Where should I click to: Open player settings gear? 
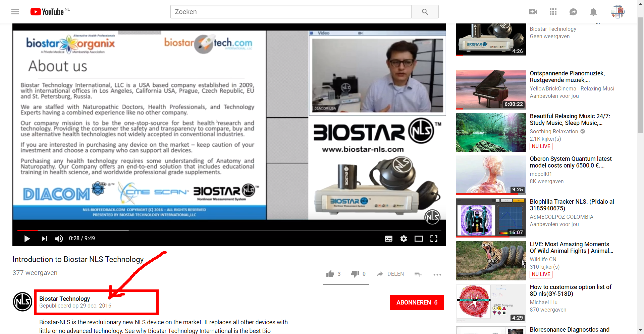(404, 239)
